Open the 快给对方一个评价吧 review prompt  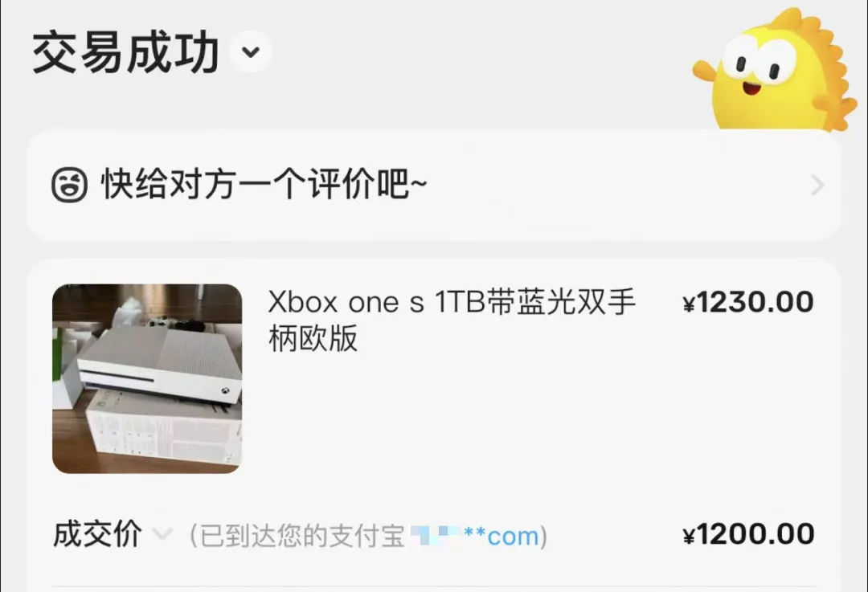[x=433, y=185]
